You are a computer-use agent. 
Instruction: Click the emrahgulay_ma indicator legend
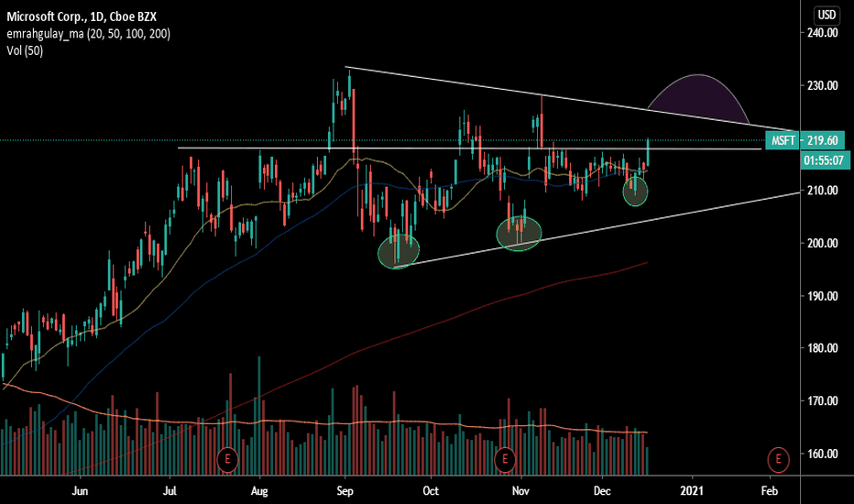(x=88, y=34)
